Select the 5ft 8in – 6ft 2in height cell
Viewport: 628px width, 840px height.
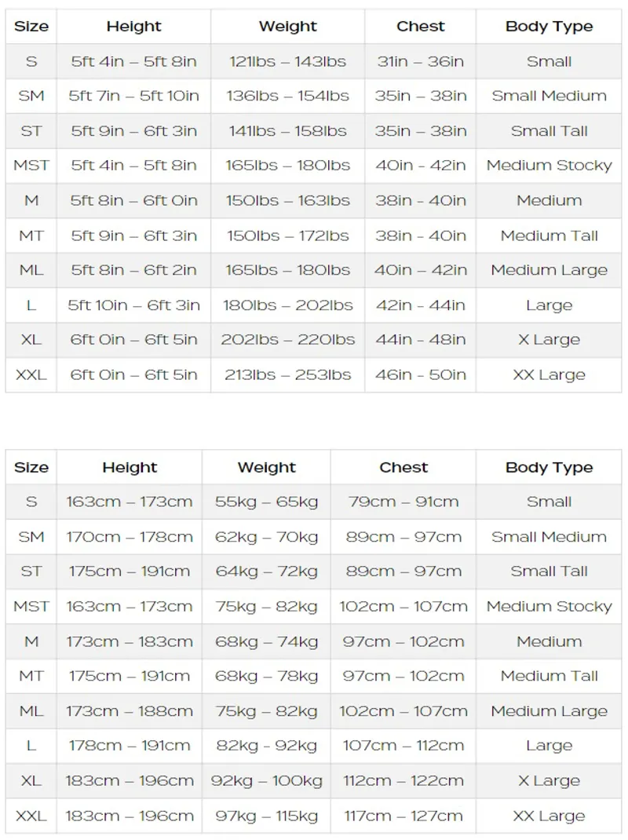click(133, 270)
